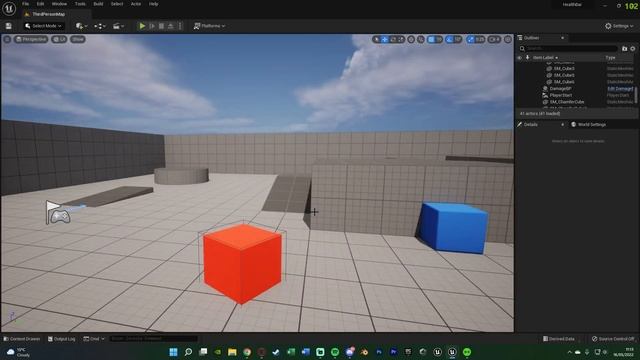Viewport: 640px width, 360px height.
Task: Close the Outliner tab
Action: pos(562,38)
